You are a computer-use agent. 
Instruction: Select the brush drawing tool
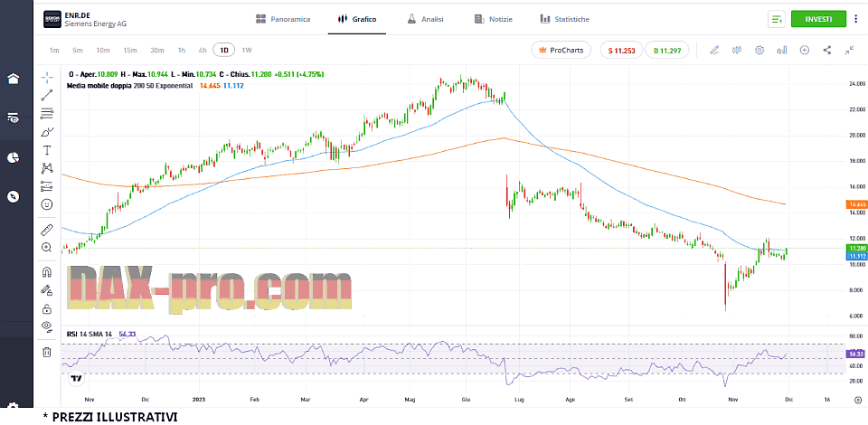[x=47, y=132]
